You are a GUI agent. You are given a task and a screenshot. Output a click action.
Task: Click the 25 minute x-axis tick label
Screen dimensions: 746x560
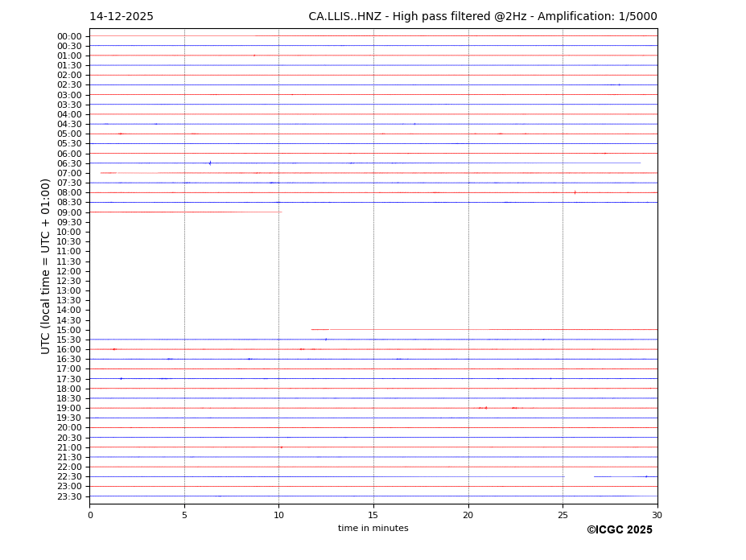point(563,516)
